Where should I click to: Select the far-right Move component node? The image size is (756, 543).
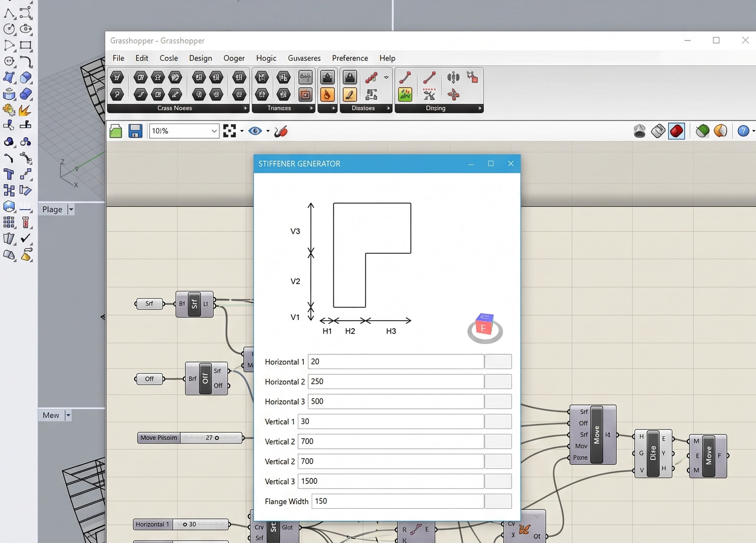click(x=708, y=456)
